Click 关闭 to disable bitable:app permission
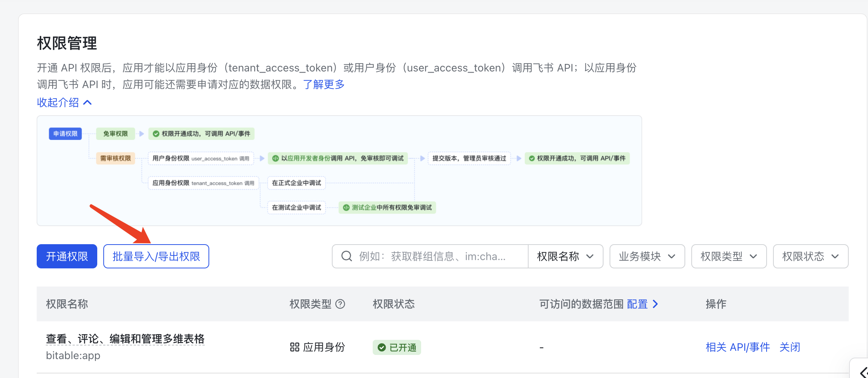 790,347
